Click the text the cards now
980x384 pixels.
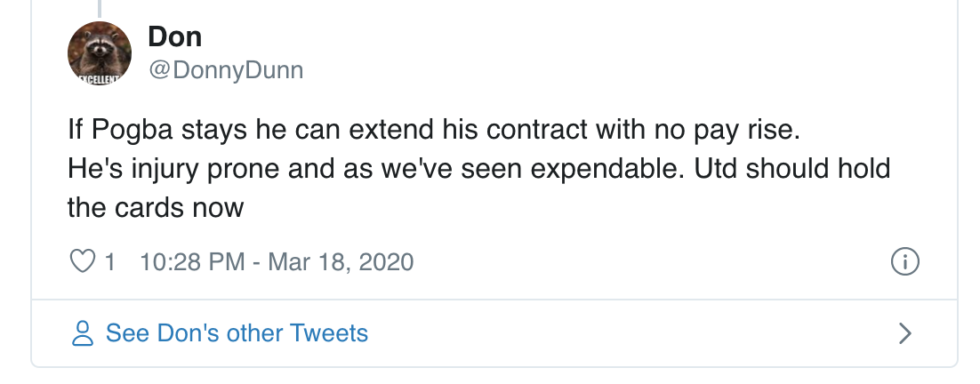(x=156, y=208)
